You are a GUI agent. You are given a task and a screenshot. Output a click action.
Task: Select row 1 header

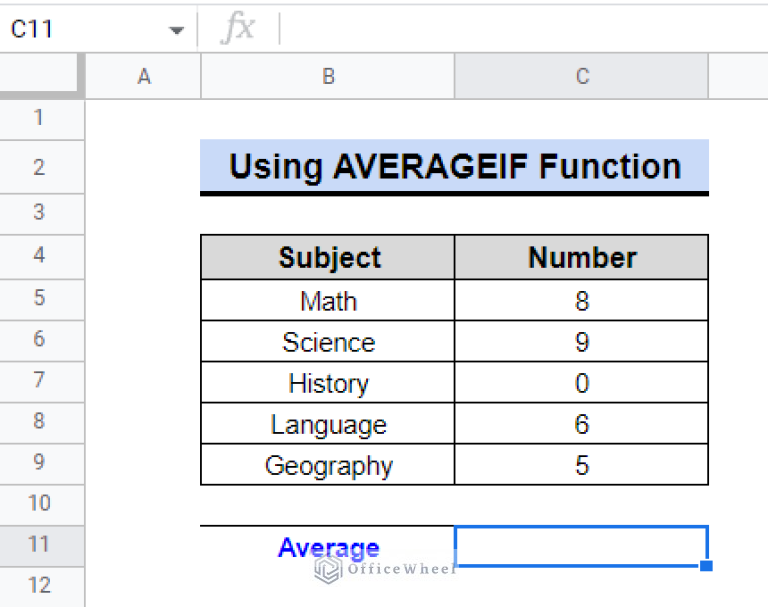coord(40,118)
